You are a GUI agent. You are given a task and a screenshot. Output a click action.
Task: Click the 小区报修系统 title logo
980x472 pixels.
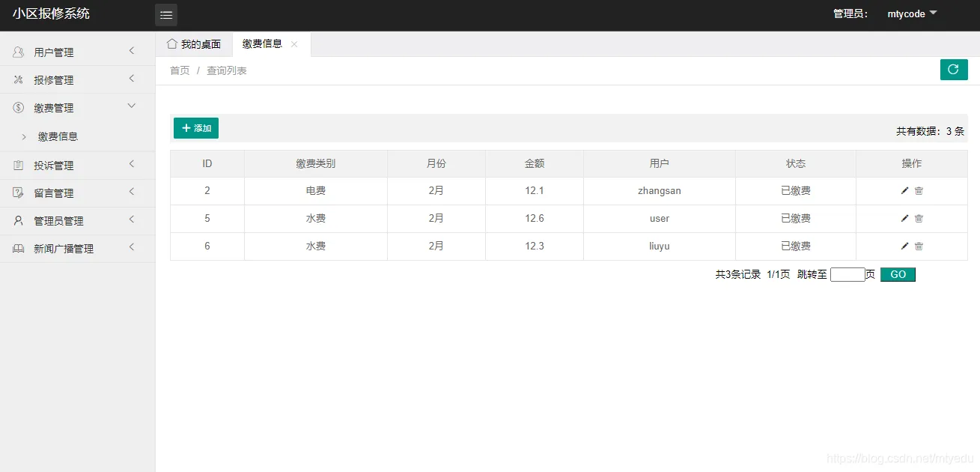51,13
